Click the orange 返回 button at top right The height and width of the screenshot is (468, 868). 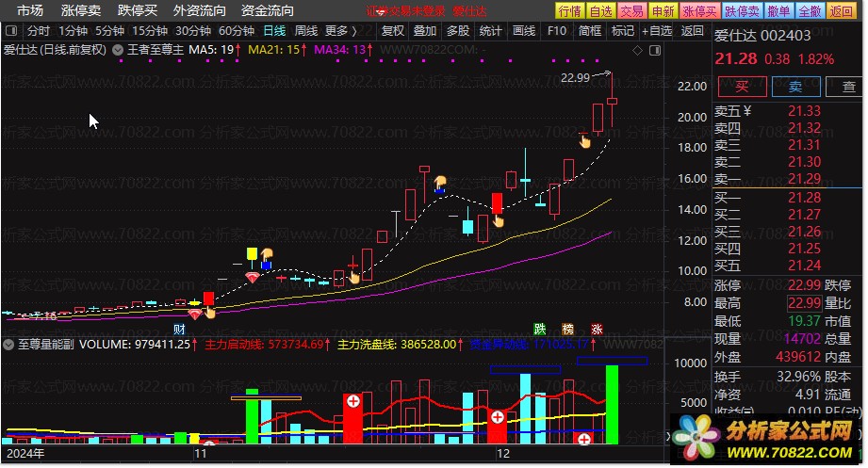click(841, 11)
